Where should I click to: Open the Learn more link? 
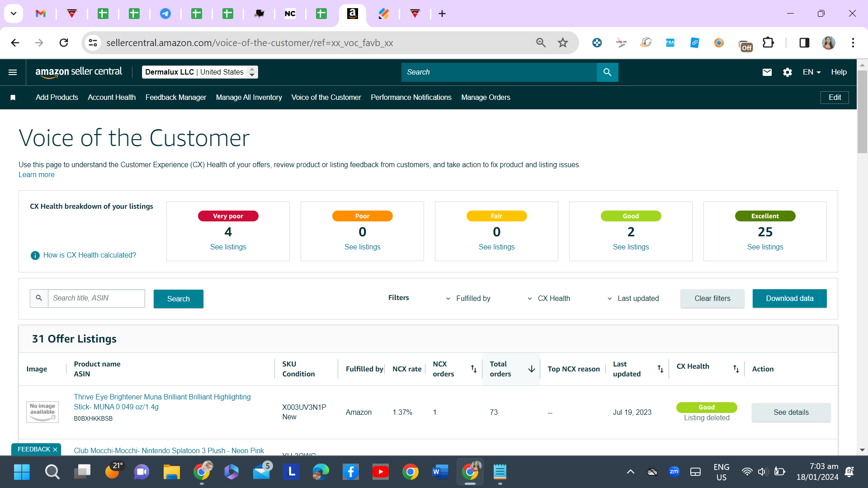37,175
